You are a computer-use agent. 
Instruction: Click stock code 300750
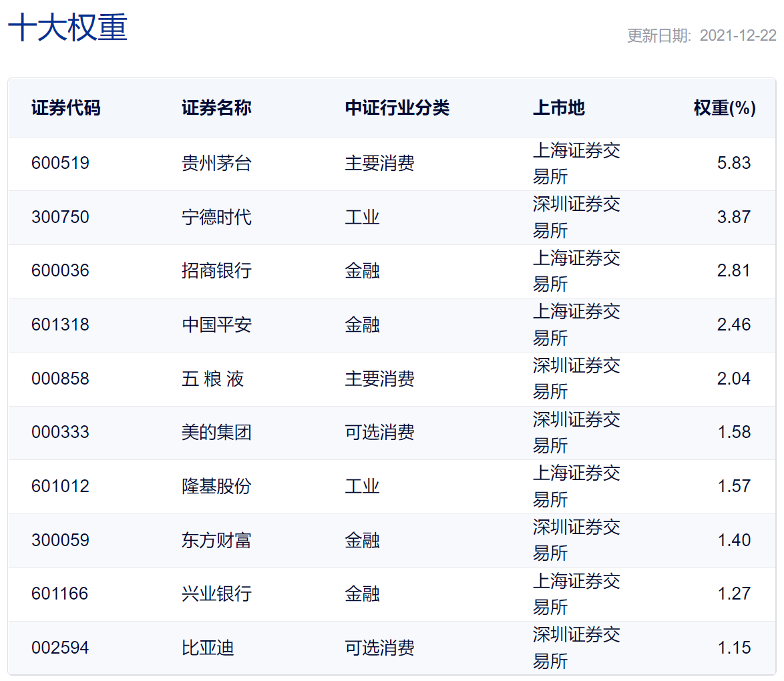click(60, 217)
